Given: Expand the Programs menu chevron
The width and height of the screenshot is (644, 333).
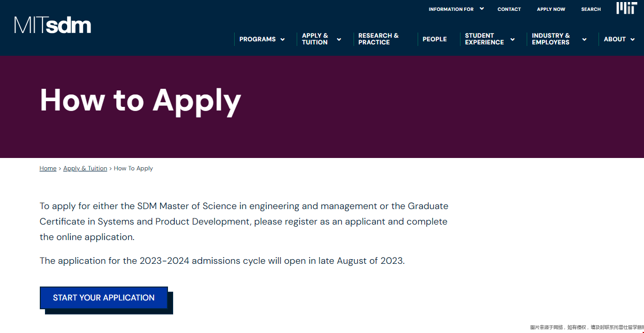Looking at the screenshot, I should 283,40.
